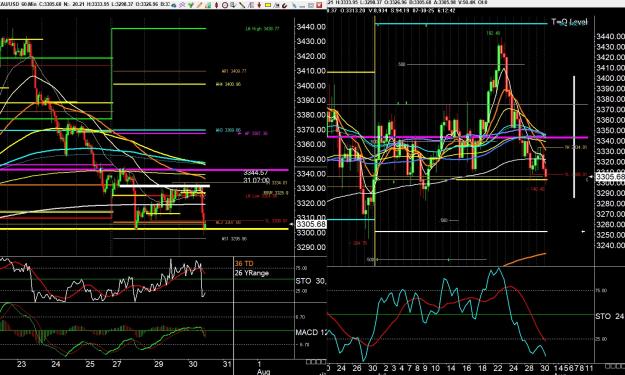625x375 pixels.
Task: Click 3440.00 on left chart price axis
Action: (311, 27)
